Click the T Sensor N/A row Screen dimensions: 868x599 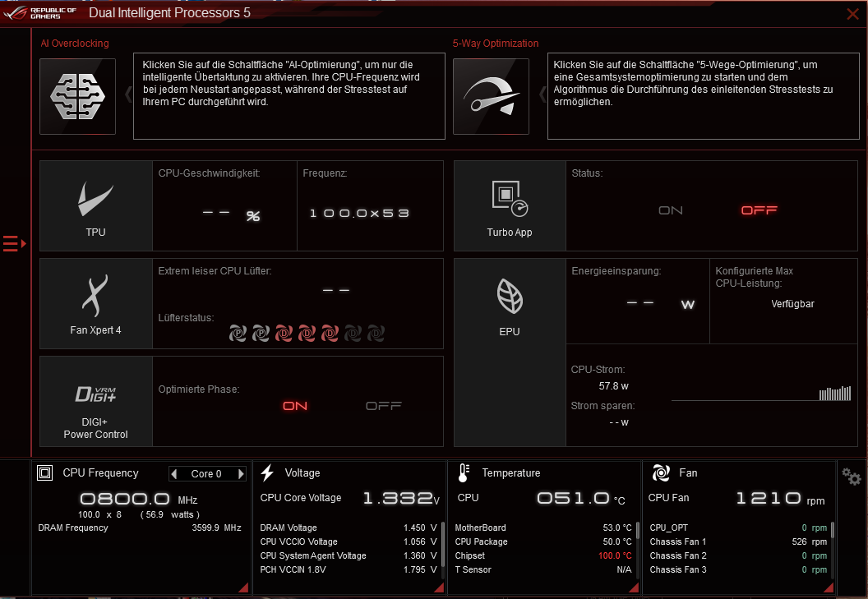click(x=543, y=569)
